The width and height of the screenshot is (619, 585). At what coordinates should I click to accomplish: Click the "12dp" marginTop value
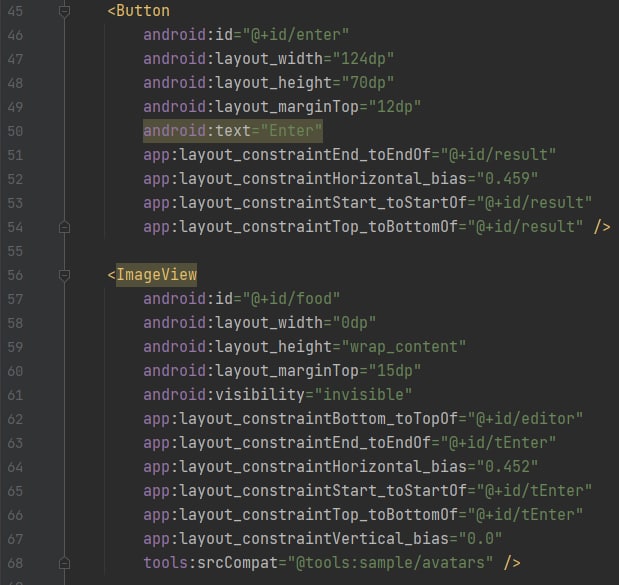(x=395, y=107)
